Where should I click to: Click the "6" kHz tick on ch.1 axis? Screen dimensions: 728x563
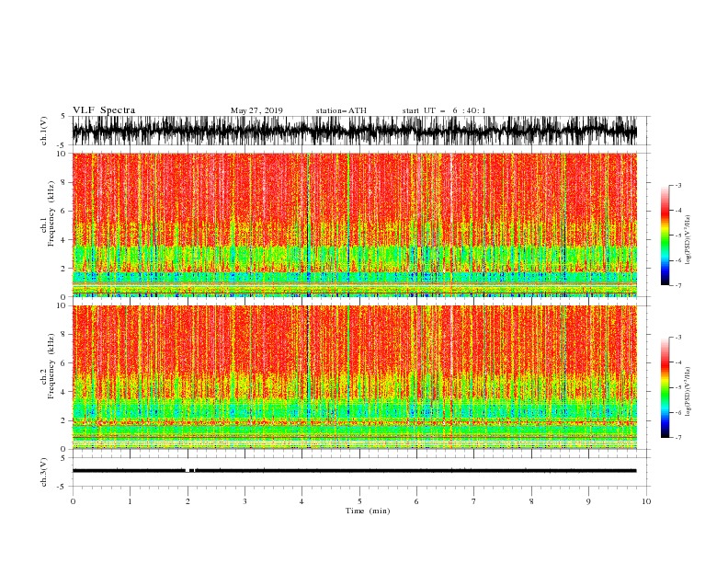click(64, 211)
